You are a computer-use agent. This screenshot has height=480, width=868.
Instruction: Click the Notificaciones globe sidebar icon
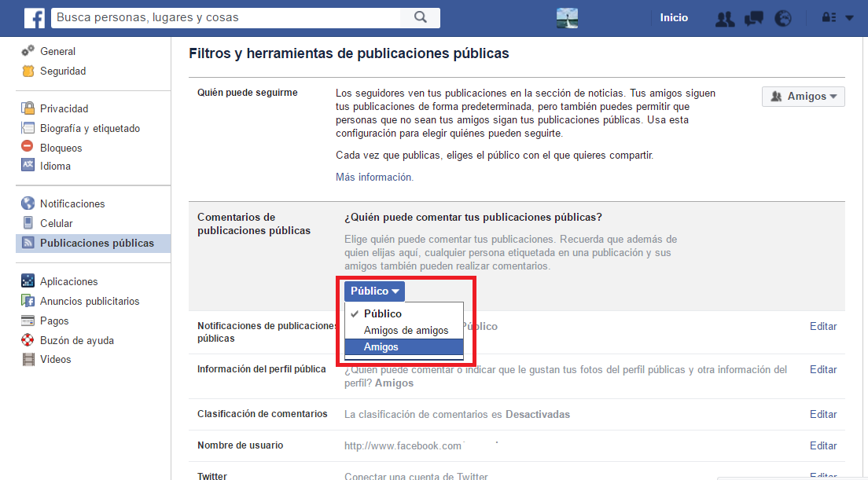click(x=28, y=203)
